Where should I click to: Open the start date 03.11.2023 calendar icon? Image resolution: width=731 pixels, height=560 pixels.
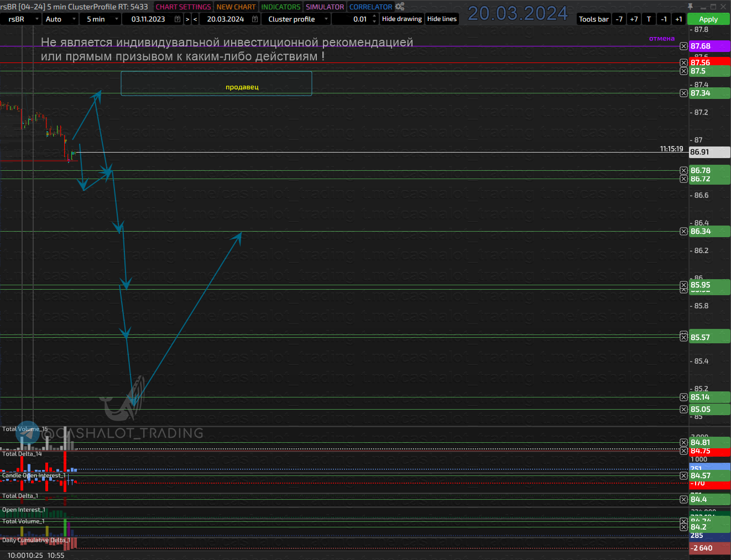click(x=177, y=19)
